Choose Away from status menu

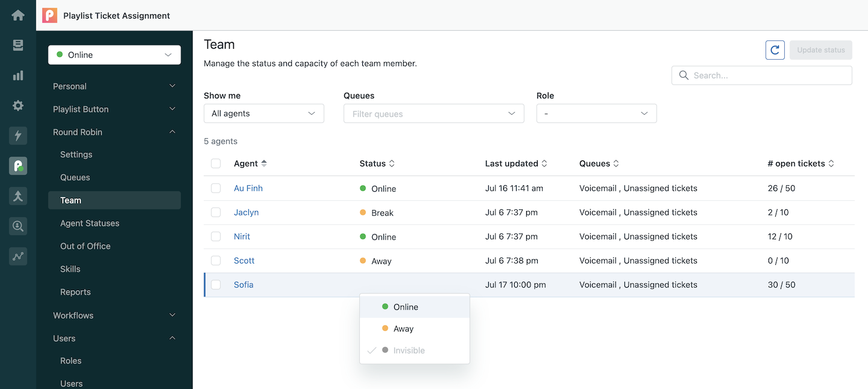(403, 329)
